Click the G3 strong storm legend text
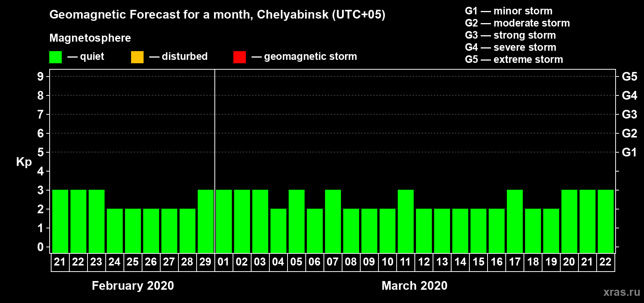The width and height of the screenshot is (644, 303). pos(510,35)
